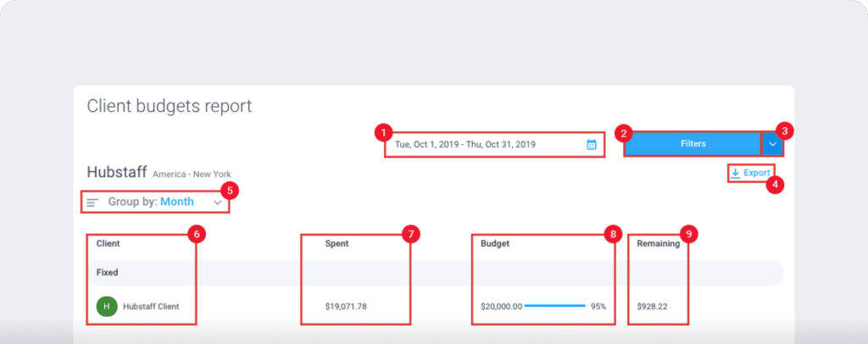
Task: Expand the chevron dropdown next to Filters
Action: coord(773,144)
